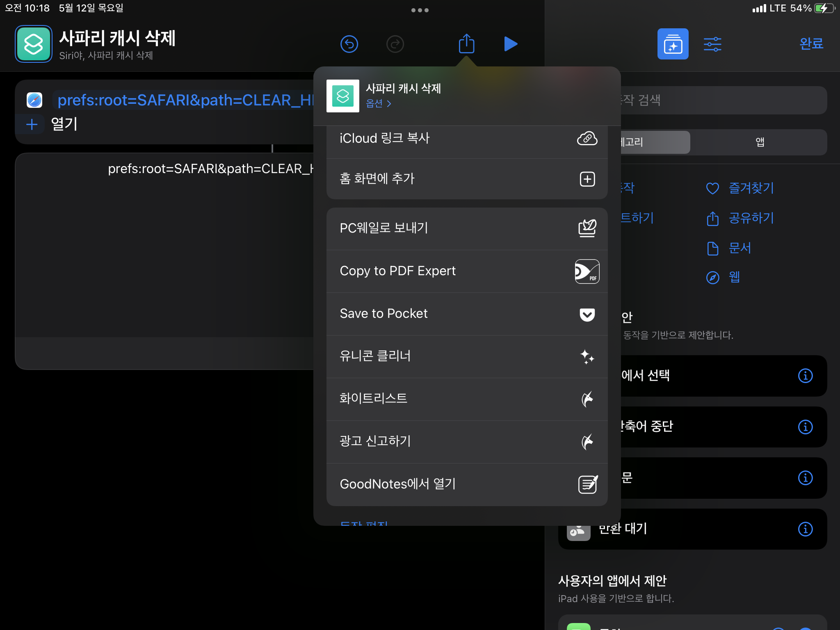Show info for the 에서 선택 action
The height and width of the screenshot is (630, 840).
click(x=806, y=376)
